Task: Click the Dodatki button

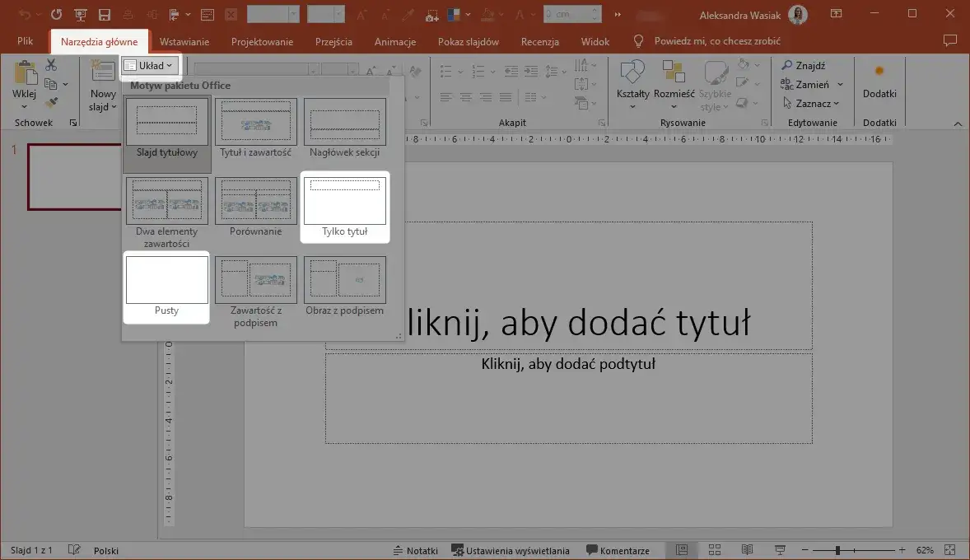Action: (879, 80)
